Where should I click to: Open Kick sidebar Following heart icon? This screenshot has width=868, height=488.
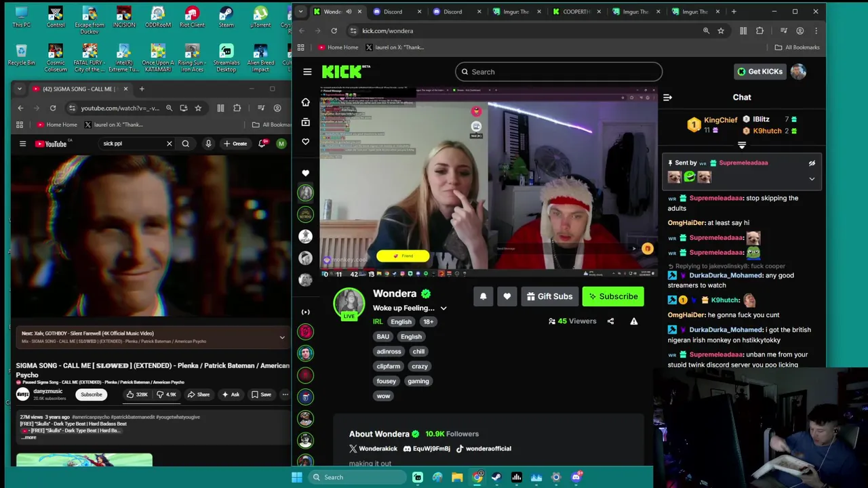[x=305, y=142]
